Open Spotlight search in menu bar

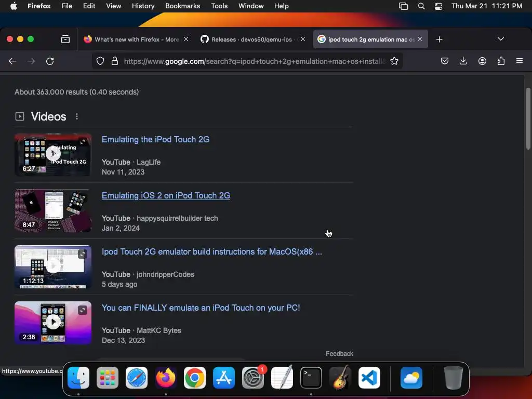pyautogui.click(x=421, y=6)
